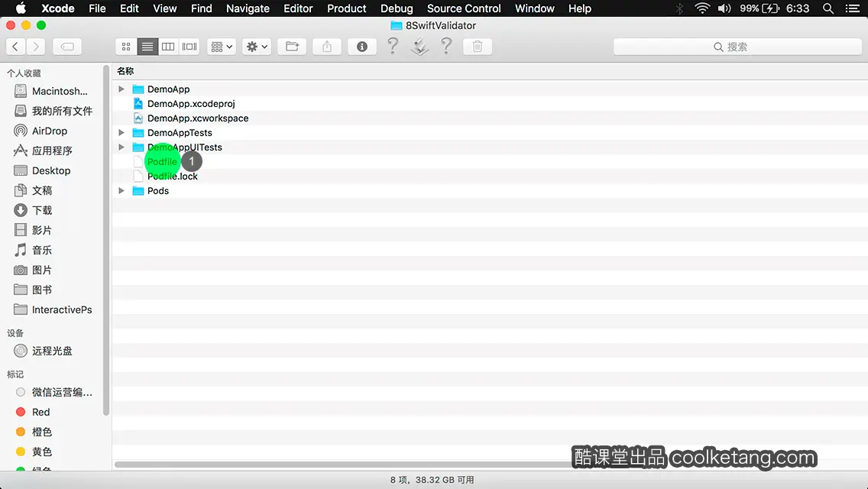
Task: Open 远程光盘 in sidebar
Action: [44, 351]
